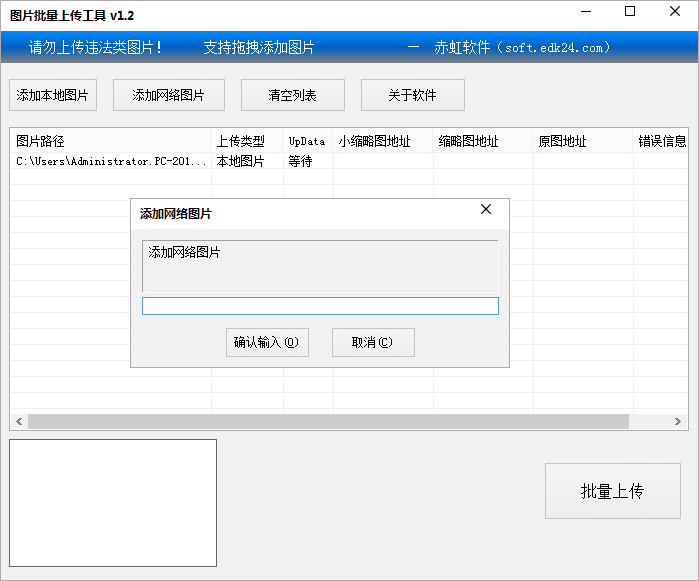
Task: Click the horizontal scrollbar thumb
Action: tap(330, 422)
